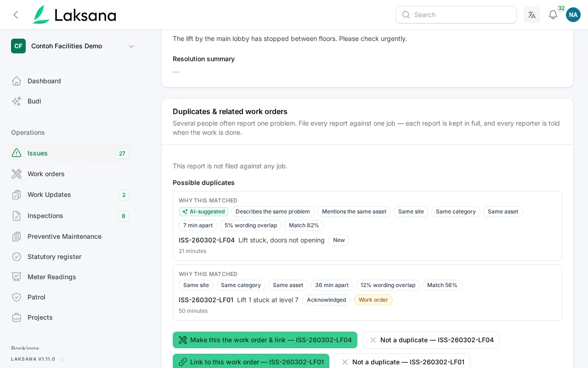Image resolution: width=588 pixels, height=368 pixels.
Task: Make this the work order & link ISS-260302-LF04
Action: coord(265,340)
